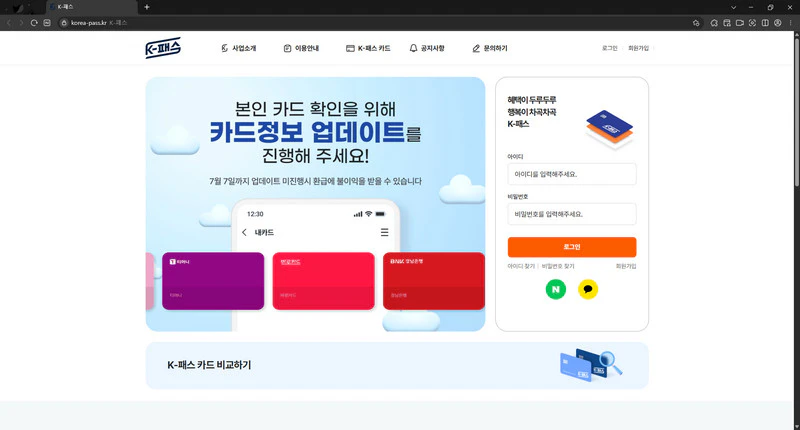This screenshot has width=800, height=430.
Task: Expand the tab search chevron in the title bar
Action: pyautogui.click(x=733, y=7)
